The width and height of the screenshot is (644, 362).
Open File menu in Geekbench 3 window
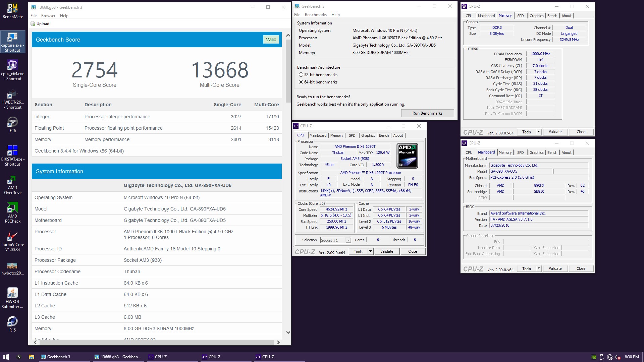pos(297,15)
